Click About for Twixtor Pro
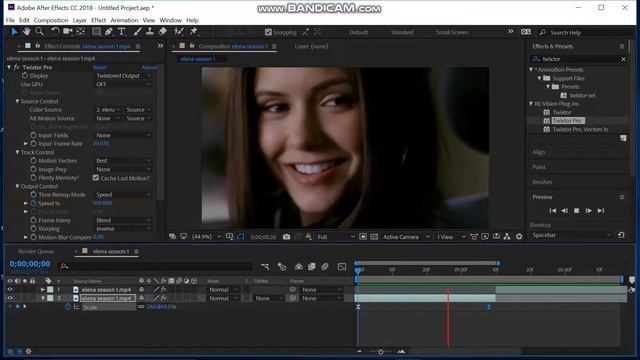This screenshot has height=360, width=640. pyautogui.click(x=149, y=67)
